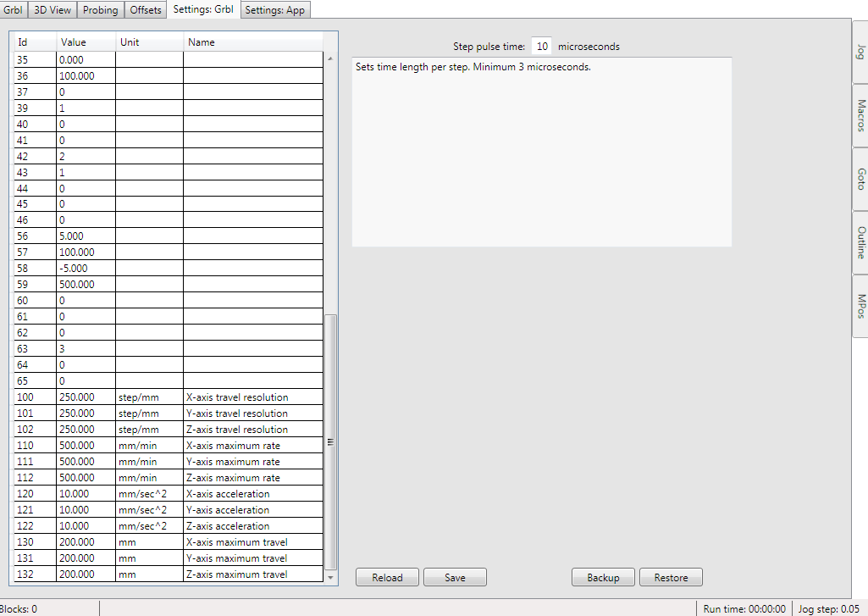The height and width of the screenshot is (616, 868).
Task: Click scrollbar up arrow in settings list
Action: pyautogui.click(x=330, y=58)
